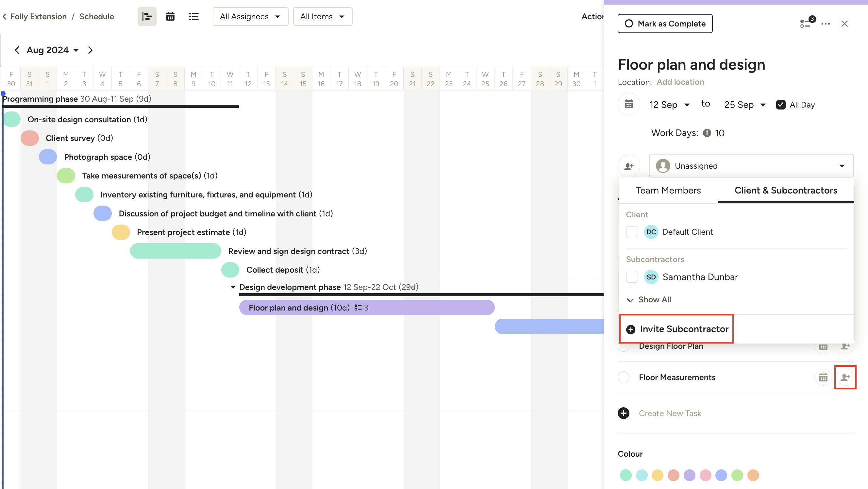Uncheck the All Day checkbox

pos(781,105)
